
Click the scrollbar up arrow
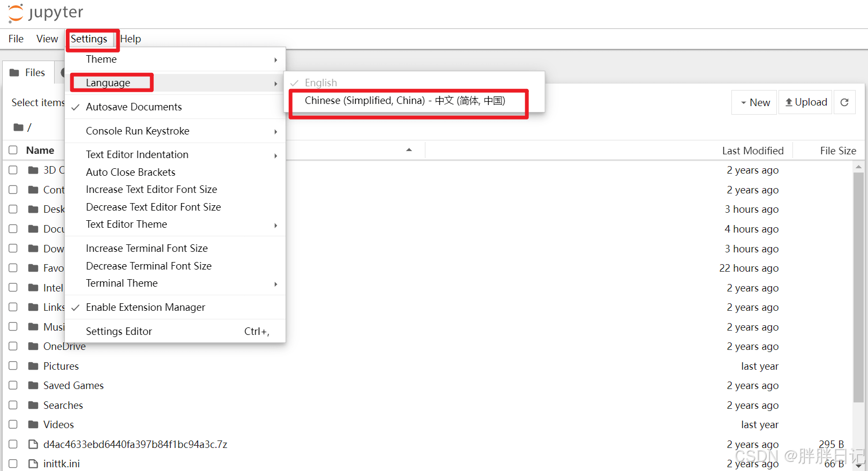click(x=858, y=167)
